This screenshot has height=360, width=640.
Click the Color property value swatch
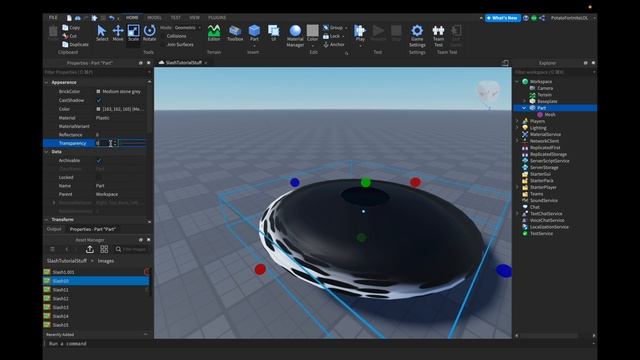pos(98,109)
